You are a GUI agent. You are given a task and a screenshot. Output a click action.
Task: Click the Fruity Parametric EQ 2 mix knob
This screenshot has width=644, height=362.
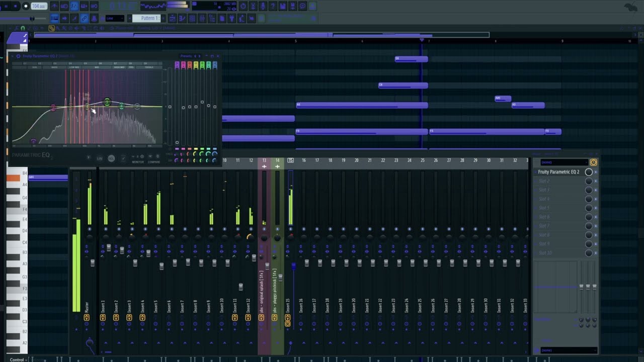click(589, 172)
